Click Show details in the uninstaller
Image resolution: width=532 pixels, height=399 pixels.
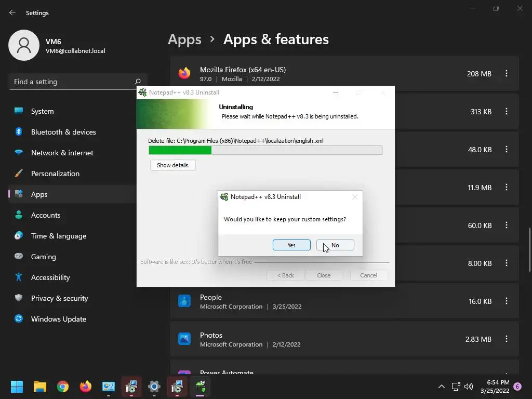172,165
